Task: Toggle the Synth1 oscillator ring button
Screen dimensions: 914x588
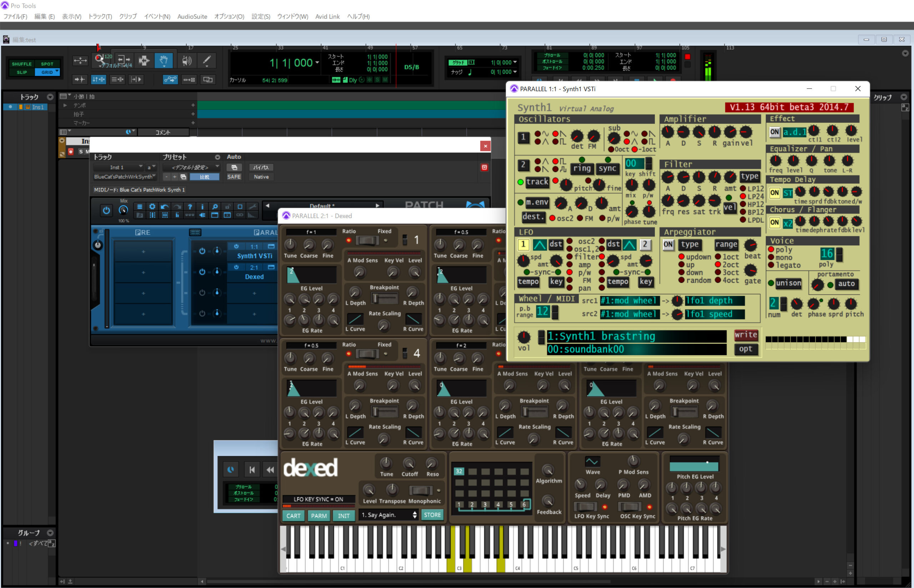Action: 582,168
